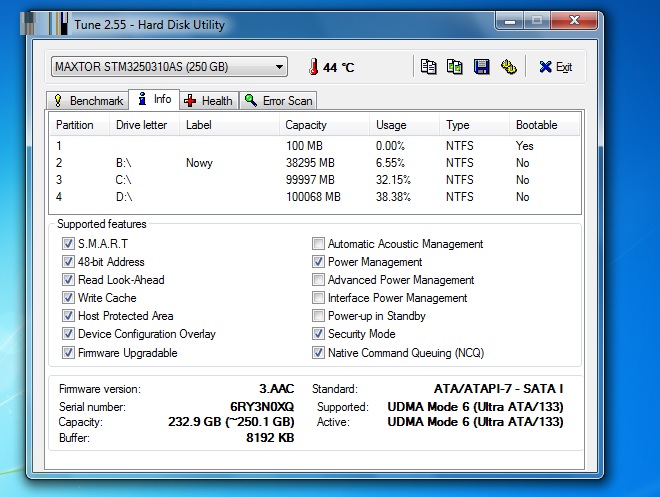Toggle the Host Protected Area checkbox
The height and width of the screenshot is (497, 660).
pos(68,316)
